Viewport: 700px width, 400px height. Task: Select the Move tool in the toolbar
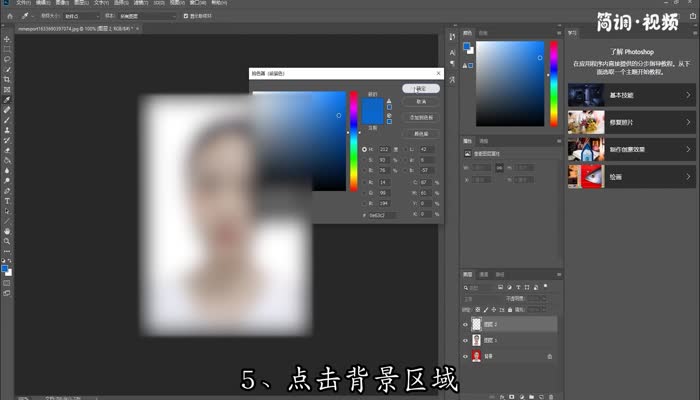click(x=7, y=37)
